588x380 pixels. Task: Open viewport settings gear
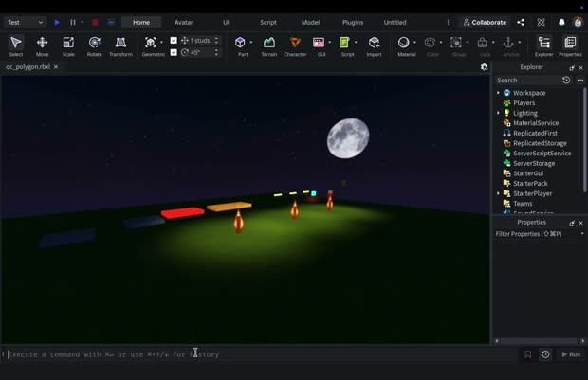click(x=484, y=67)
